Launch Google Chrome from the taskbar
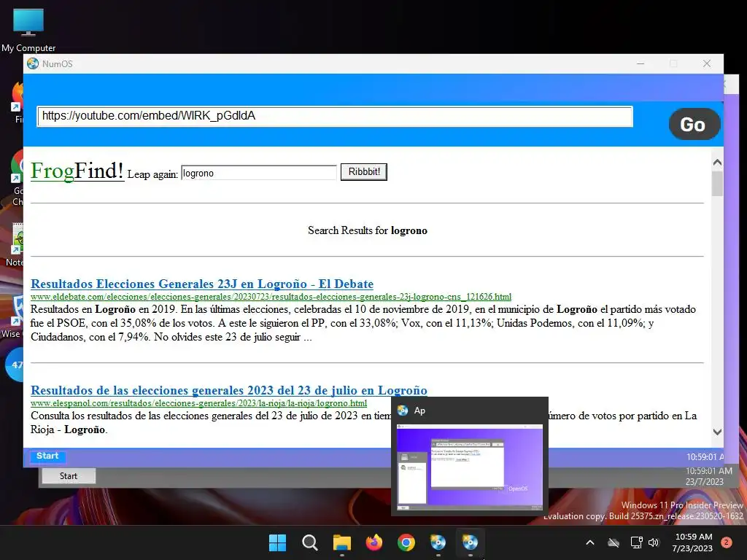747x560 pixels. [x=406, y=542]
